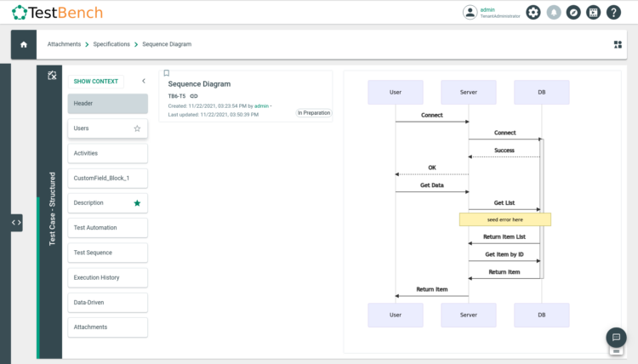
Task: Click the yellow 'seed error here' note
Action: [505, 219]
